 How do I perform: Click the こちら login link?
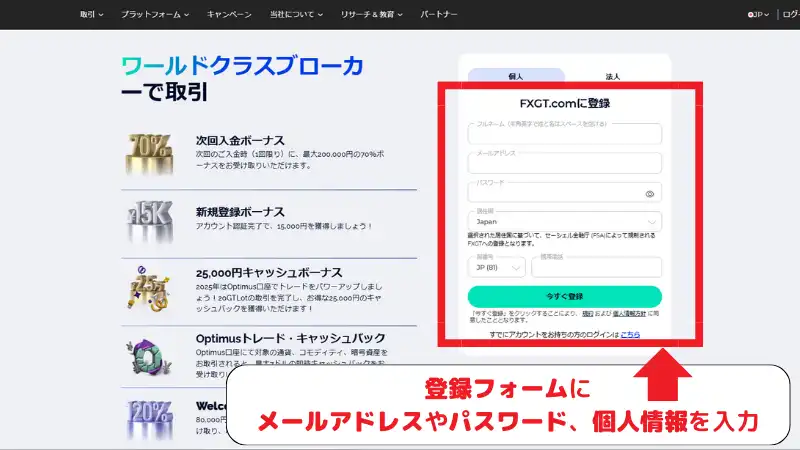(x=630, y=335)
